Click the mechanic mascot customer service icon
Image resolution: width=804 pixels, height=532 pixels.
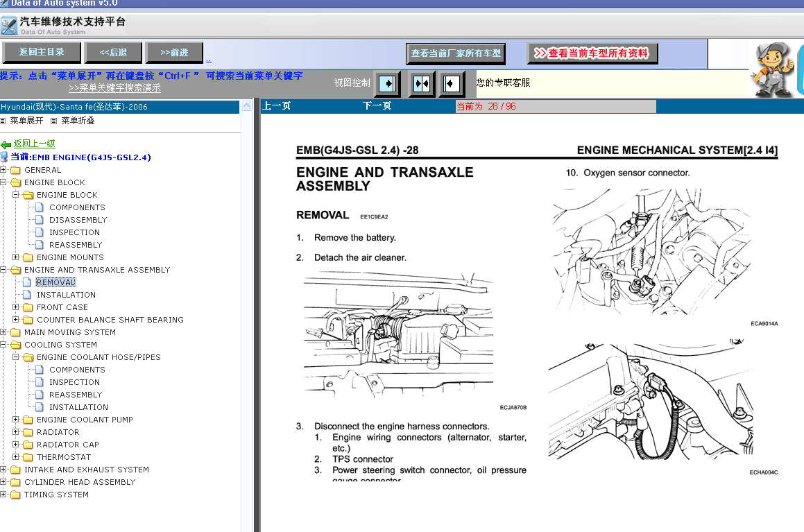pyautogui.click(x=773, y=69)
